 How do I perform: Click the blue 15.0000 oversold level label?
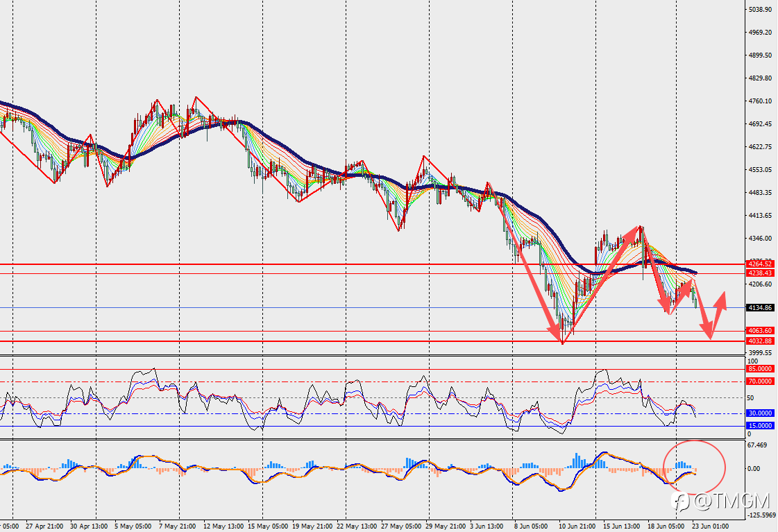pos(760,425)
